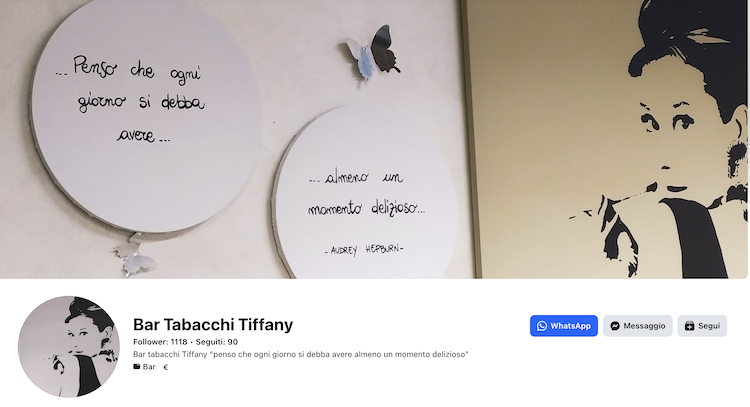Click the Messenger icon beside Messaggio
The height and width of the screenshot is (407, 750).
(615, 326)
